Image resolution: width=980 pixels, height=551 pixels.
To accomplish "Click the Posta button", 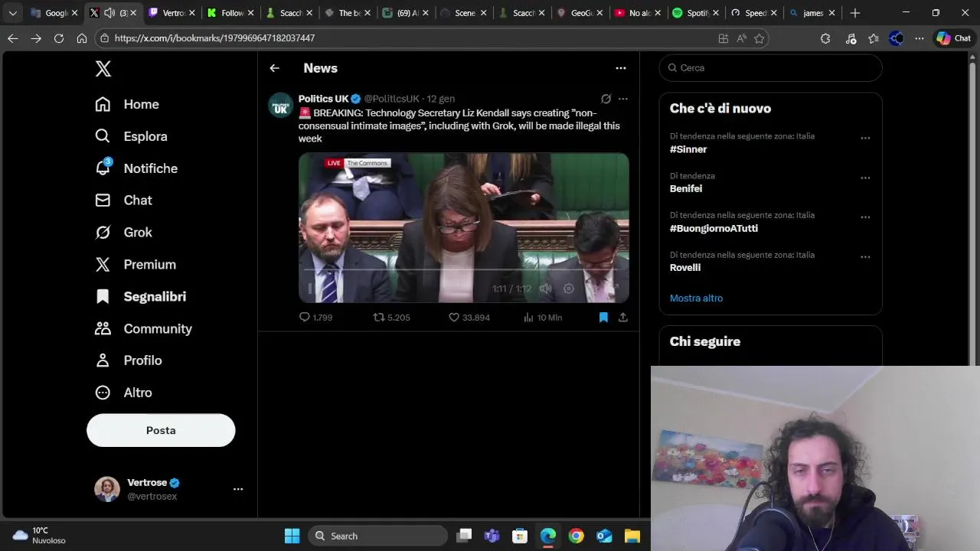I will [x=161, y=430].
